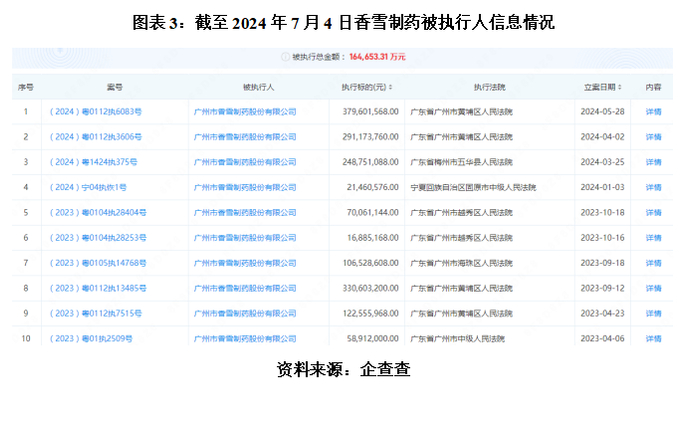
Task: Open case (2023)粤0104执28404号
Action: pyautogui.click(x=97, y=212)
